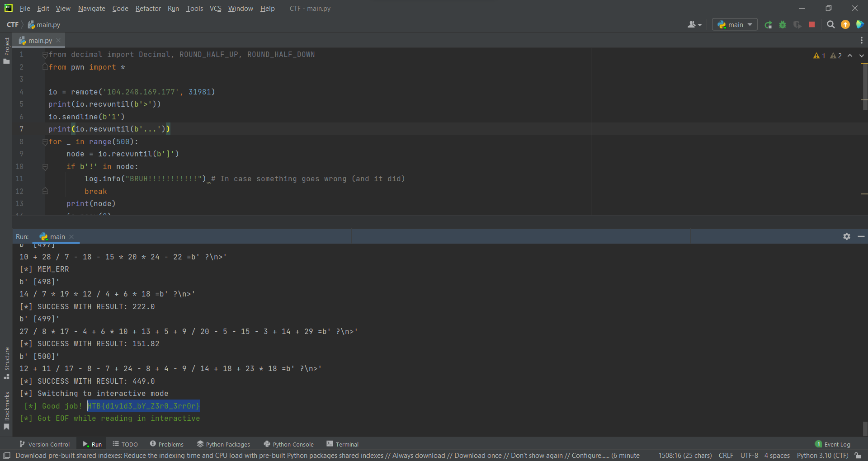Open the Run panel settings gear
The image size is (868, 461).
tap(847, 236)
